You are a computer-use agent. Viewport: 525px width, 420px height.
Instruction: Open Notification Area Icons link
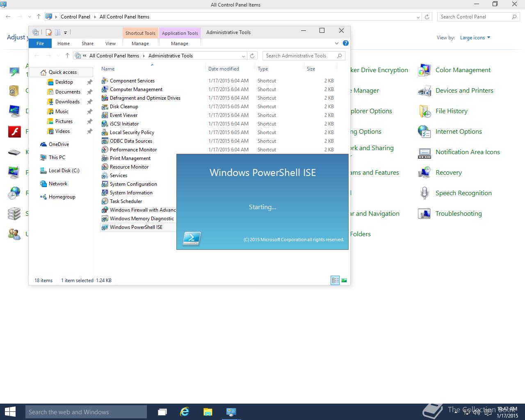(468, 152)
